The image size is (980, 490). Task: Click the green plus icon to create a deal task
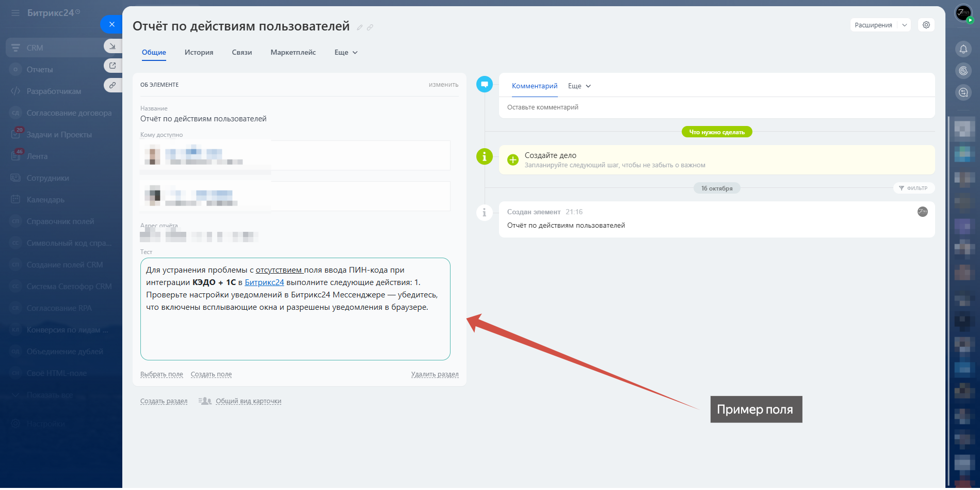click(x=513, y=160)
